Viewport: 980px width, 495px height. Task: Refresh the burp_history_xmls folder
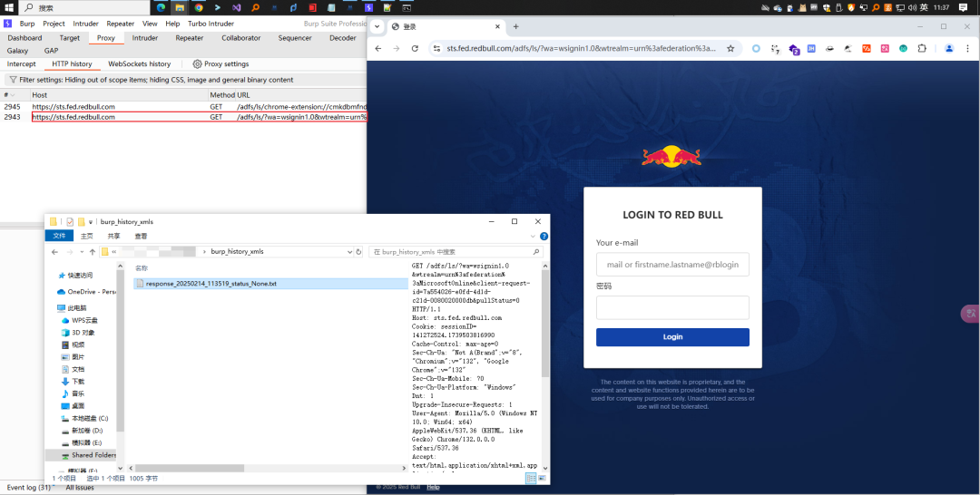(358, 251)
